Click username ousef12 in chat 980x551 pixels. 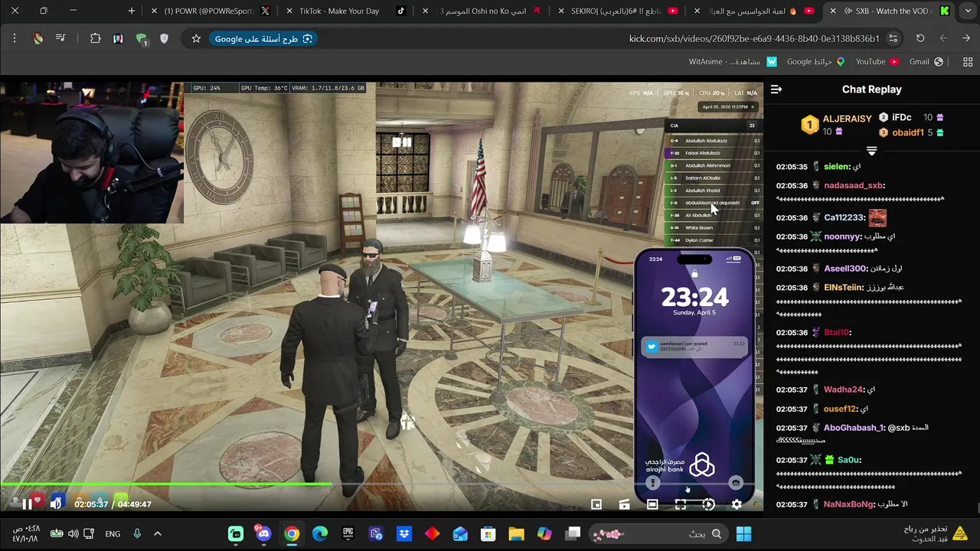[x=841, y=409]
